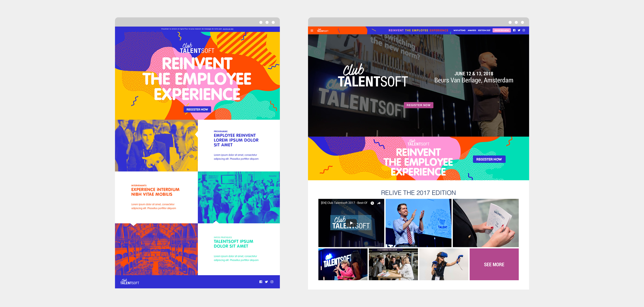644x307 pixels.
Task: Click the 'PROGRAMME' label in the newsletter
Action: coord(221,131)
